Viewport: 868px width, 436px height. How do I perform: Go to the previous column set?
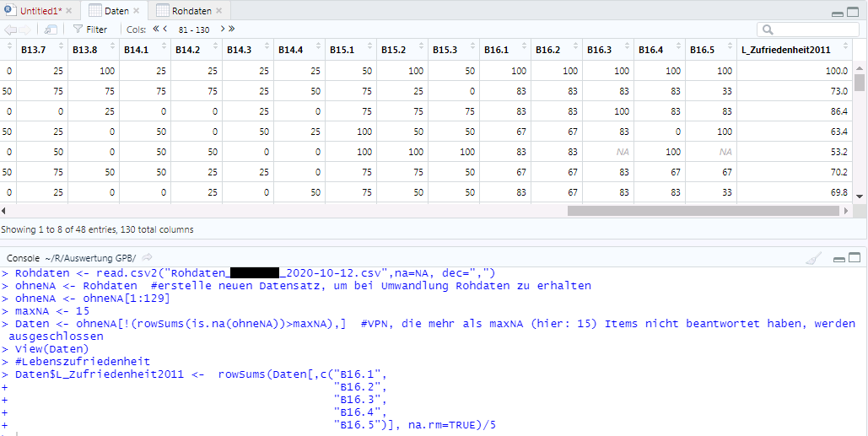point(165,30)
